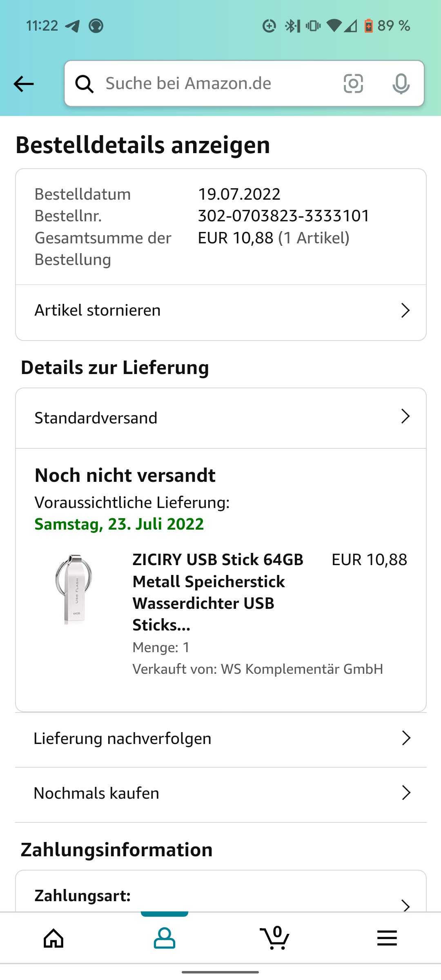The image size is (441, 980).
Task: Open the account profile tab
Action: pyautogui.click(x=164, y=938)
